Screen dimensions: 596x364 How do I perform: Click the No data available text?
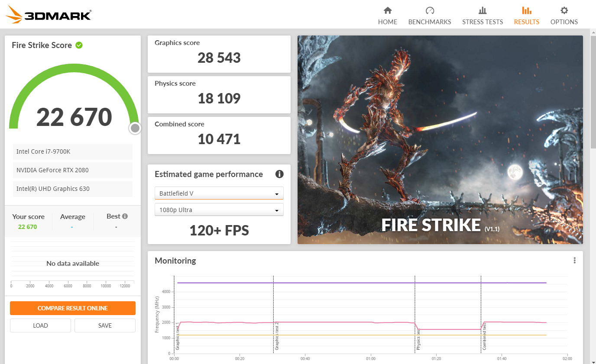[x=73, y=263]
